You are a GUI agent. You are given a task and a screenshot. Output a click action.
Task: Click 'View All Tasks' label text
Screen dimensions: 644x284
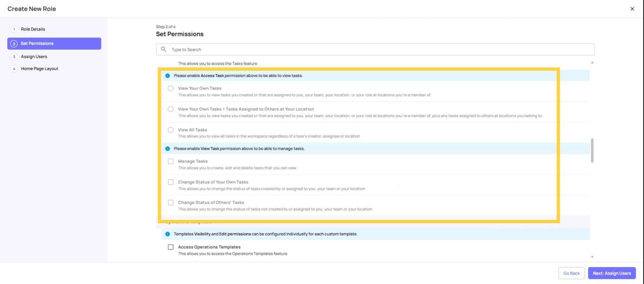click(193, 130)
